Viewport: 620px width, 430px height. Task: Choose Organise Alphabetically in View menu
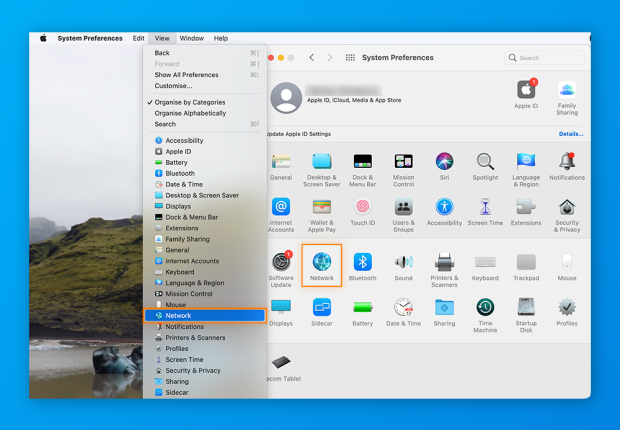pyautogui.click(x=189, y=113)
